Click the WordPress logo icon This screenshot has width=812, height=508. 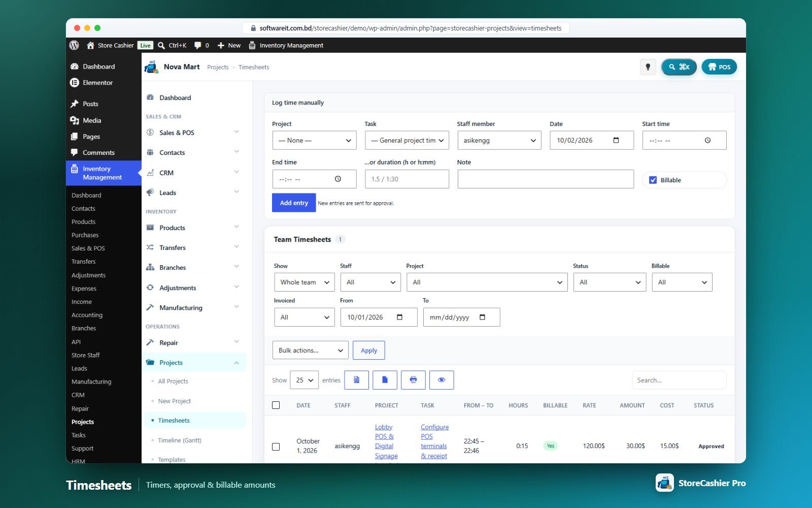pos(74,45)
